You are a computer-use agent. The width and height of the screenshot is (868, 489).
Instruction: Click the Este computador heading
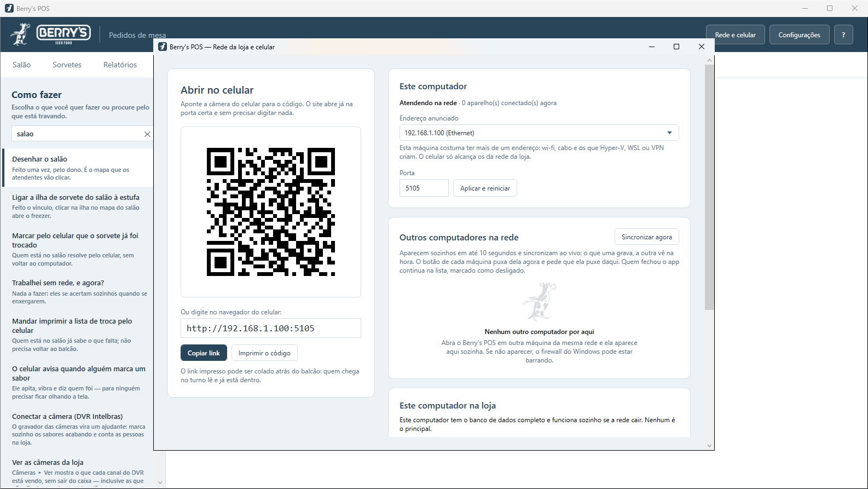tap(433, 87)
